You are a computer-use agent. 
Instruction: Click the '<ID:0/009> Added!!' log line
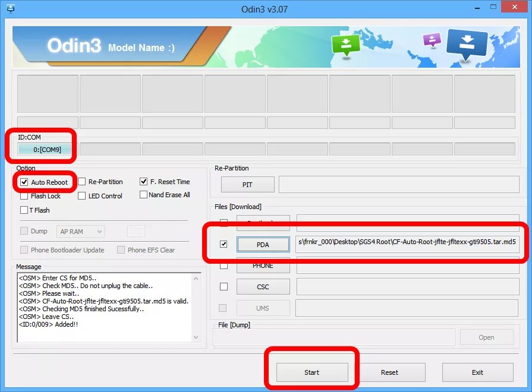49,324
